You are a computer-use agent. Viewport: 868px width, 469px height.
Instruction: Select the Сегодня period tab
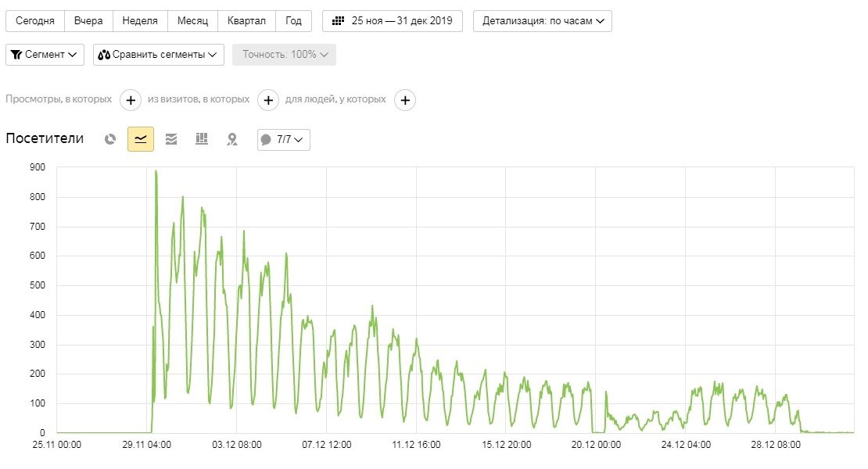(35, 21)
